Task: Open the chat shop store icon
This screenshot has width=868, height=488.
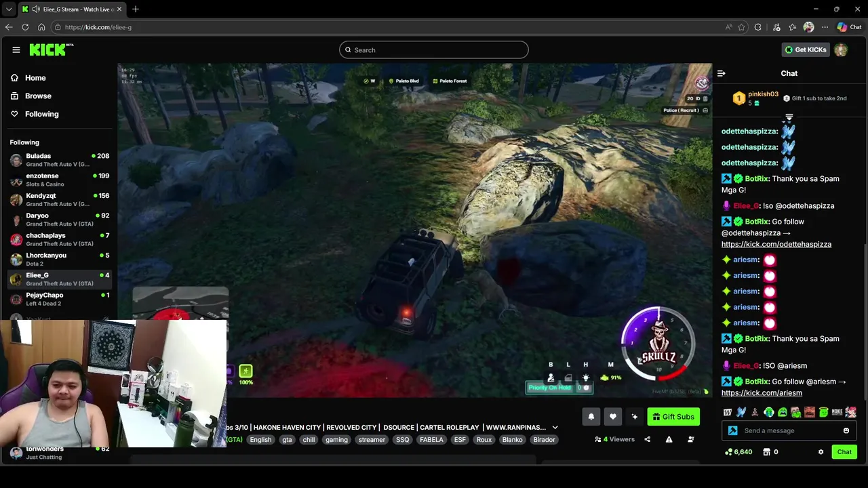Action: coord(766,452)
